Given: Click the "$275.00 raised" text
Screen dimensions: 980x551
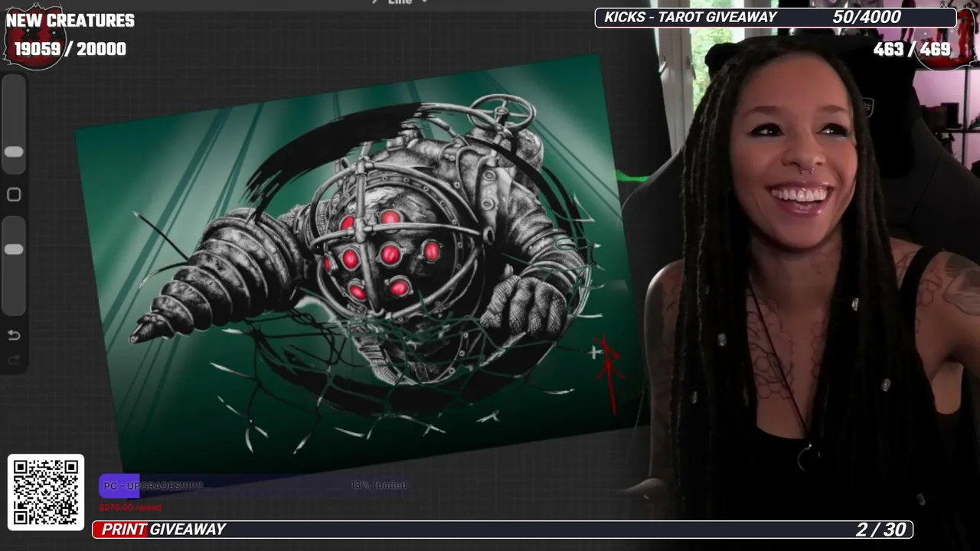Looking at the screenshot, I should coord(130,507).
